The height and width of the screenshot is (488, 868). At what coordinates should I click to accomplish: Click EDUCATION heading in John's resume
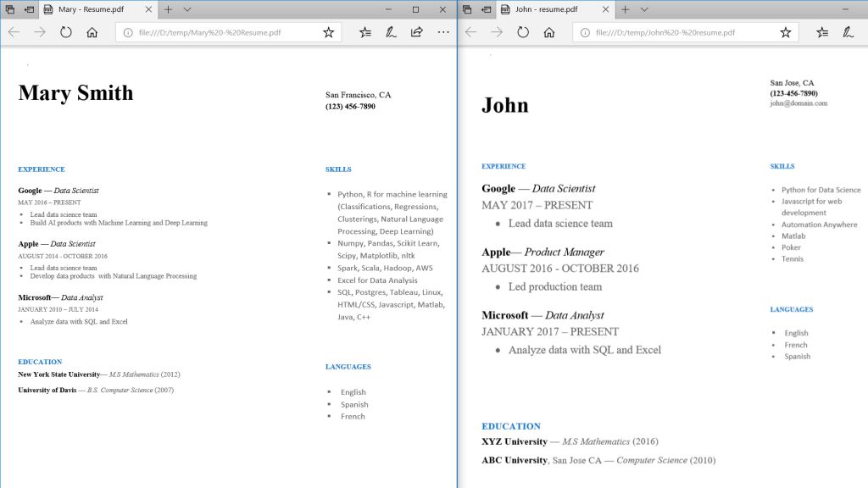[511, 427]
